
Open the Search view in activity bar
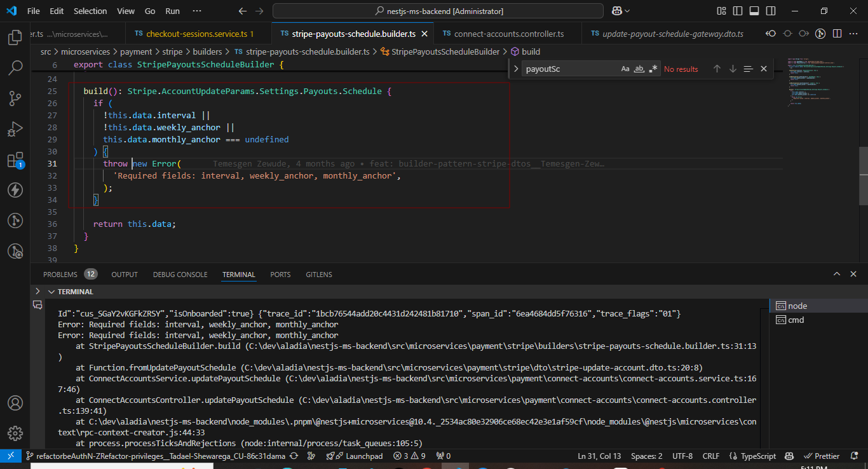tap(15, 67)
